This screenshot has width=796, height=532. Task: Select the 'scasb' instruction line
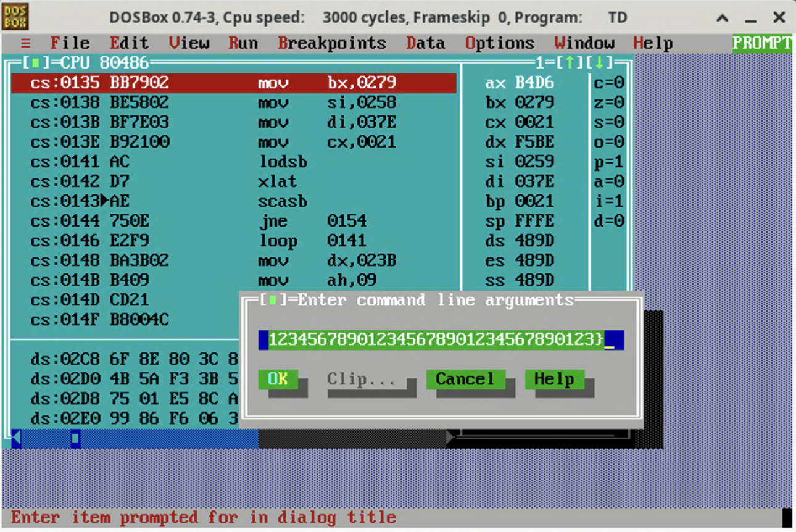coord(234,201)
